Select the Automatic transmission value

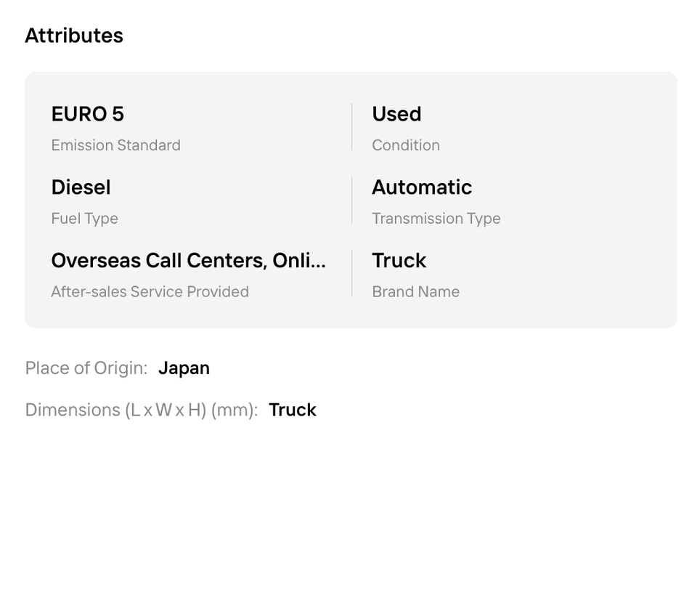[x=422, y=187]
